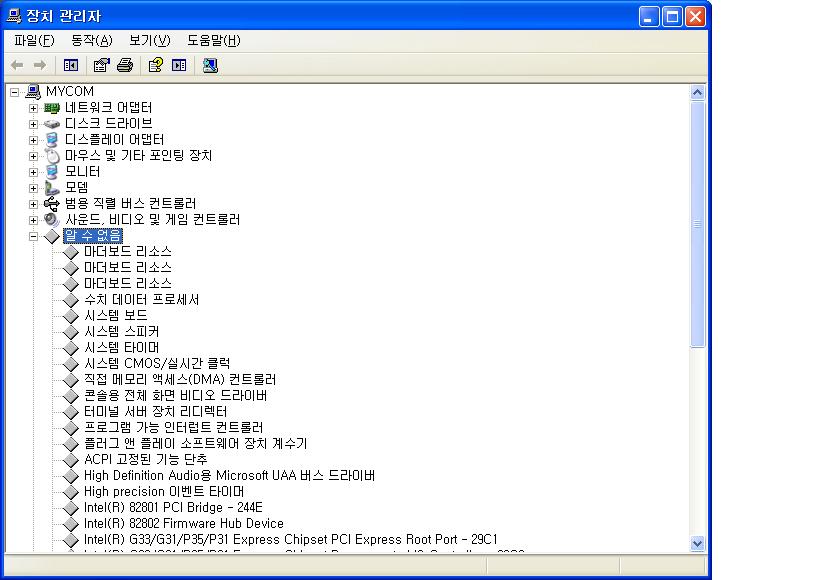This screenshot has width=840, height=580.
Task: Select 시스템 CMOS/실시간 클럭
Action: click(x=157, y=364)
